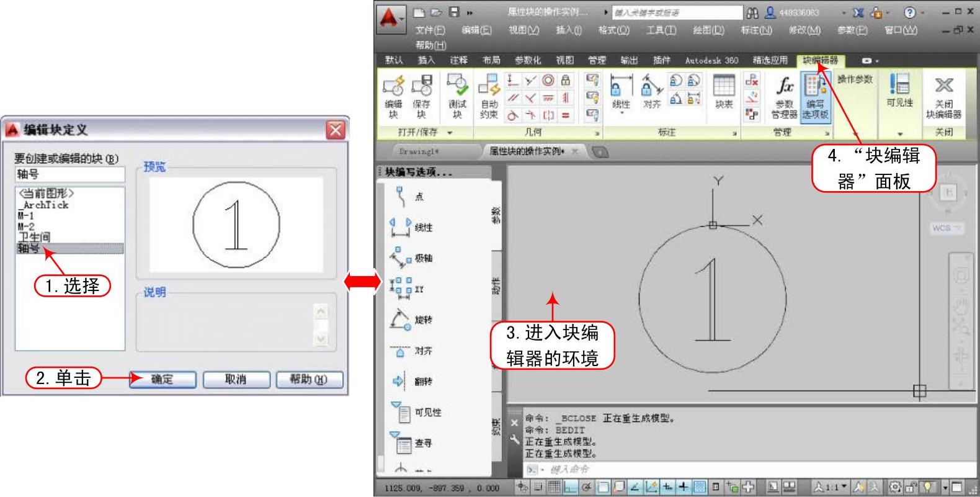
Task: Click the 动作 (Actions) palette side tab
Action: [496, 285]
